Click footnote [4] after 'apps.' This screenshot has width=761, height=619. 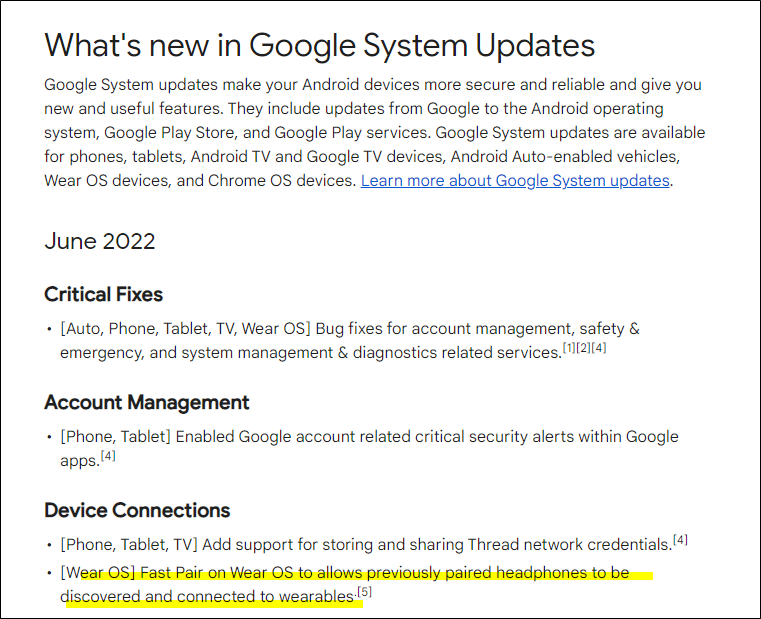[x=108, y=456]
